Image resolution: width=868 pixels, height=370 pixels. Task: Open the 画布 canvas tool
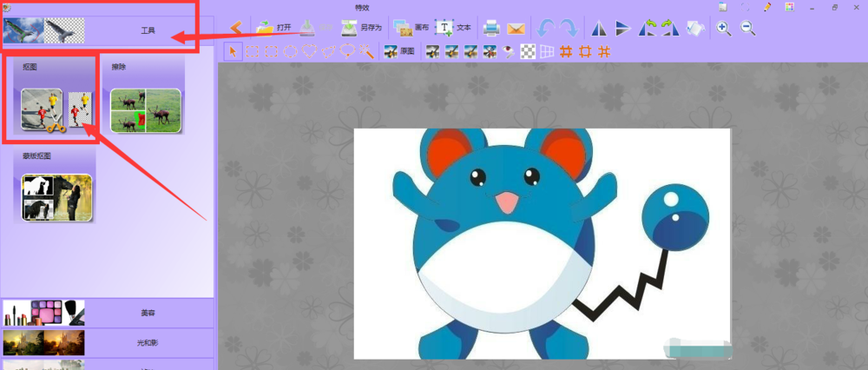pyautogui.click(x=411, y=28)
